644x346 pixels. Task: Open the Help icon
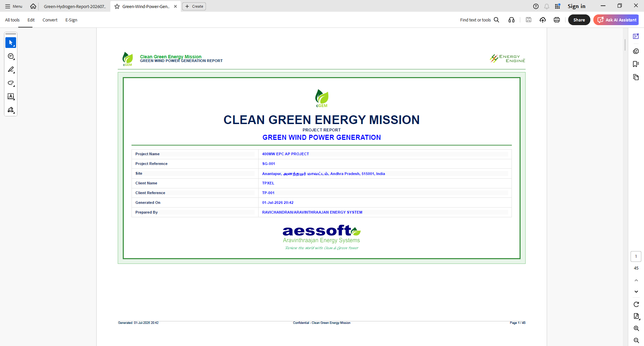536,6
